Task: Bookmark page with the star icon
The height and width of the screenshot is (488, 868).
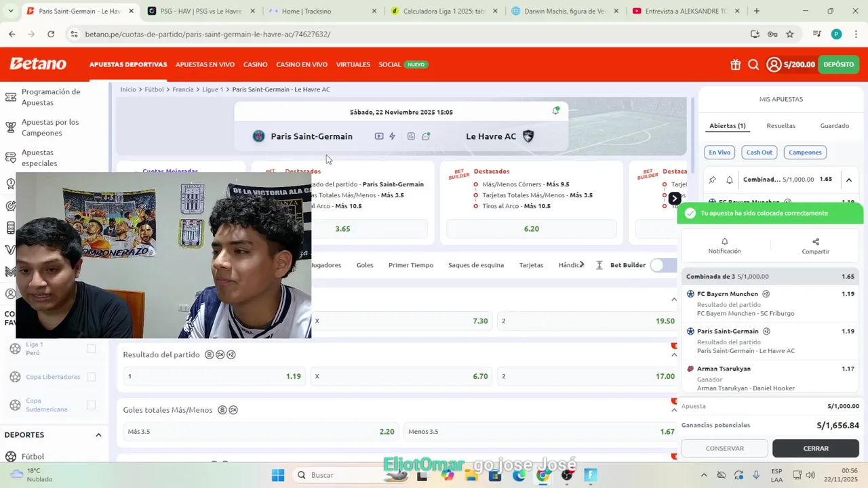Action: (790, 34)
